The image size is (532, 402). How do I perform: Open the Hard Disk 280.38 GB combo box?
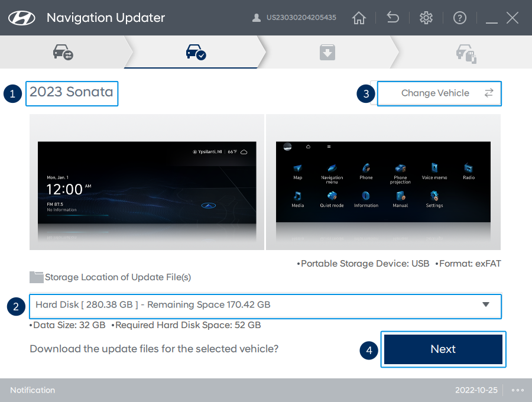pos(254,305)
